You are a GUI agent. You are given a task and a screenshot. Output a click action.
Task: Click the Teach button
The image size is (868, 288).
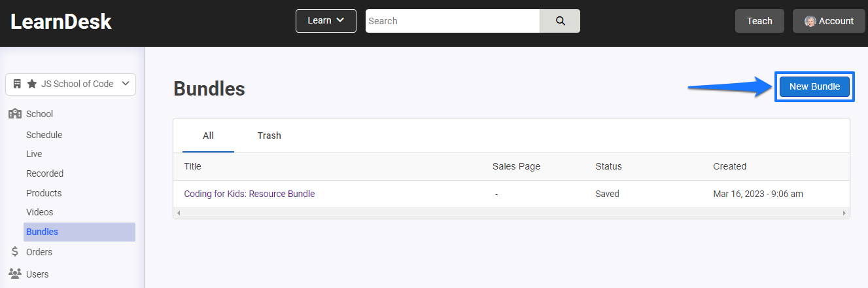tap(759, 21)
